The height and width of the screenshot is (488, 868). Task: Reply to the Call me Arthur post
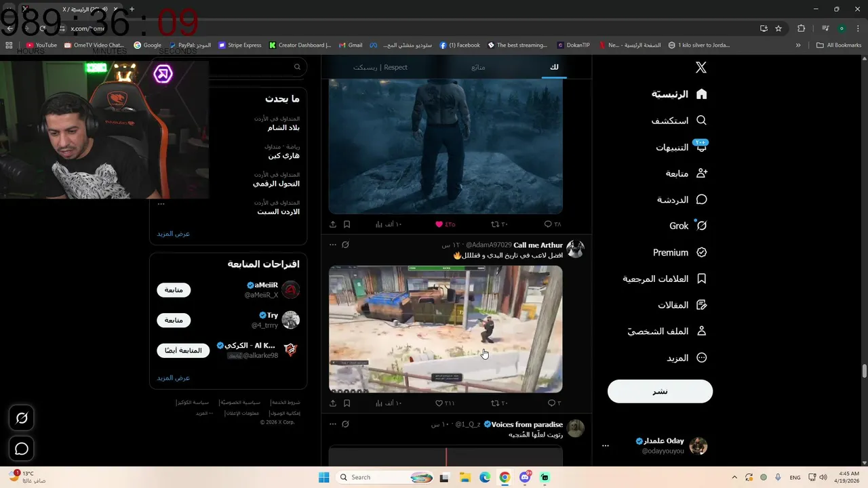tap(554, 403)
